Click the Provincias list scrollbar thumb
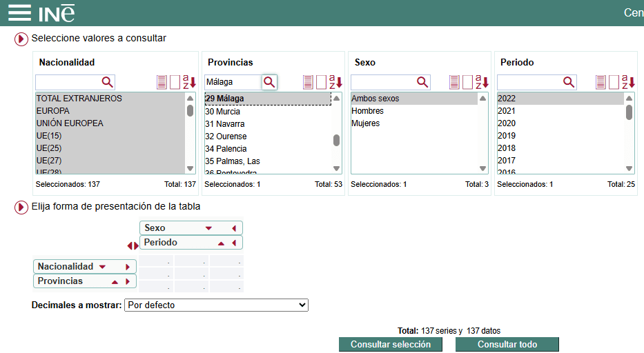Viewport: 644px width, 353px height. click(x=337, y=140)
